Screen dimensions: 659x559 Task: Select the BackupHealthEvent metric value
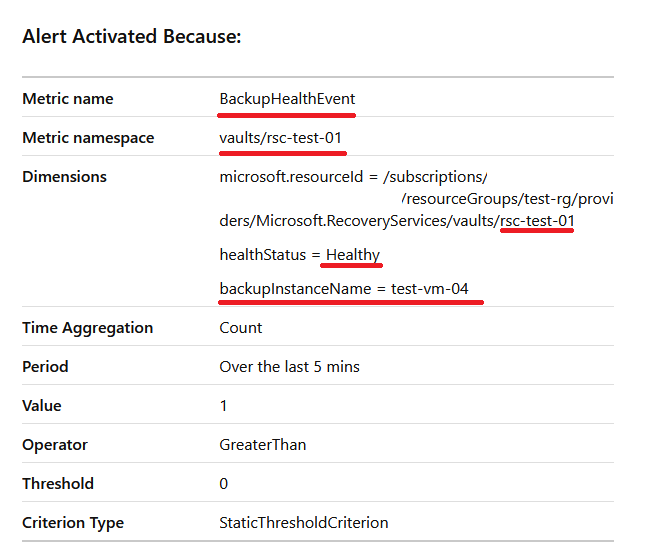tap(287, 99)
